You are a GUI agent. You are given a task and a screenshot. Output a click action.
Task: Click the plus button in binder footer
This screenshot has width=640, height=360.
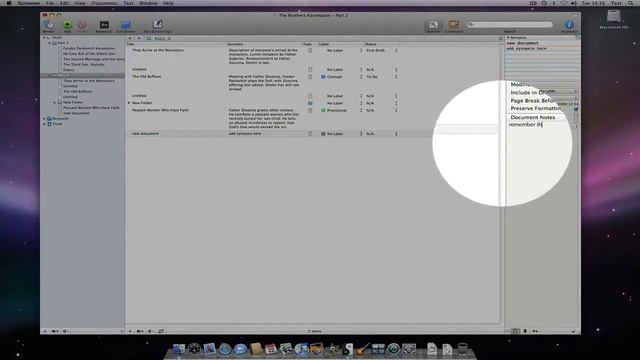(x=45, y=331)
